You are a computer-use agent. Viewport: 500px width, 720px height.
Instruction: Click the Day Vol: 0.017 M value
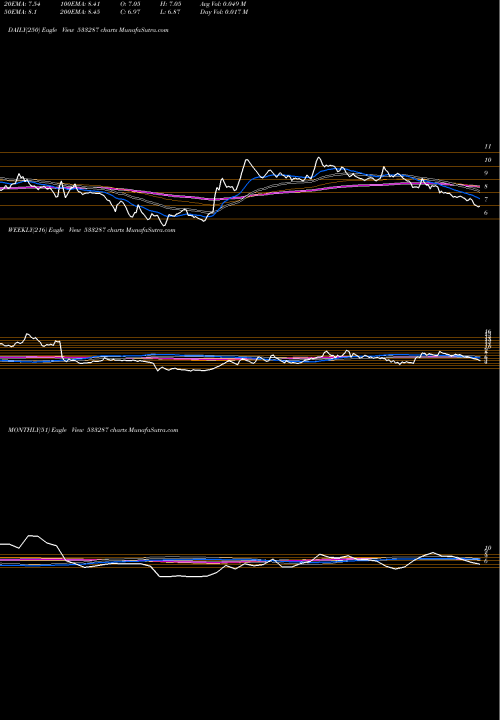[x=224, y=12]
